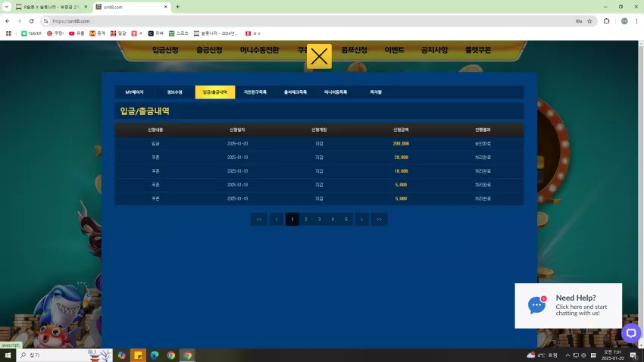Click the purple chat bubble launcher
The width and height of the screenshot is (644, 362).
[x=631, y=333]
